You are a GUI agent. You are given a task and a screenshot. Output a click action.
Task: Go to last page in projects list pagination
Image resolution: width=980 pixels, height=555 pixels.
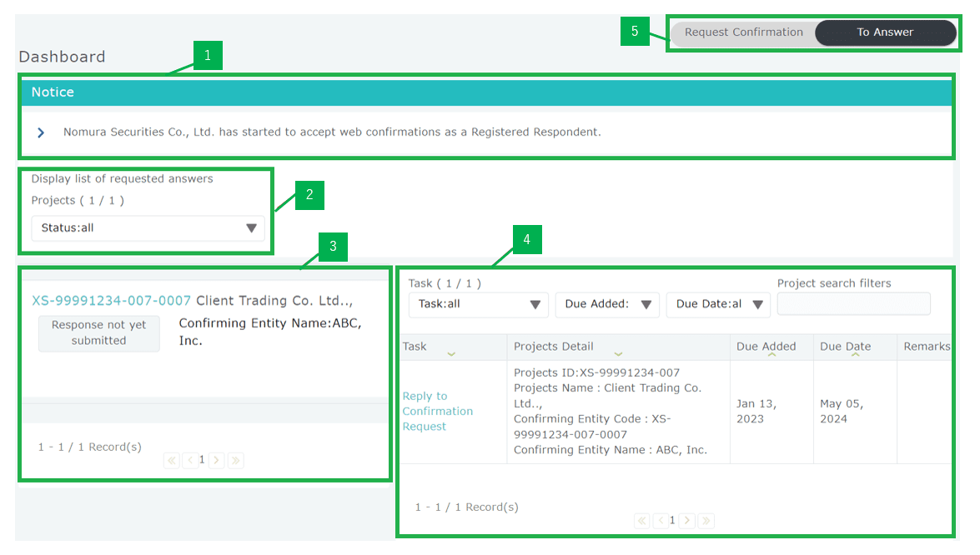click(235, 460)
